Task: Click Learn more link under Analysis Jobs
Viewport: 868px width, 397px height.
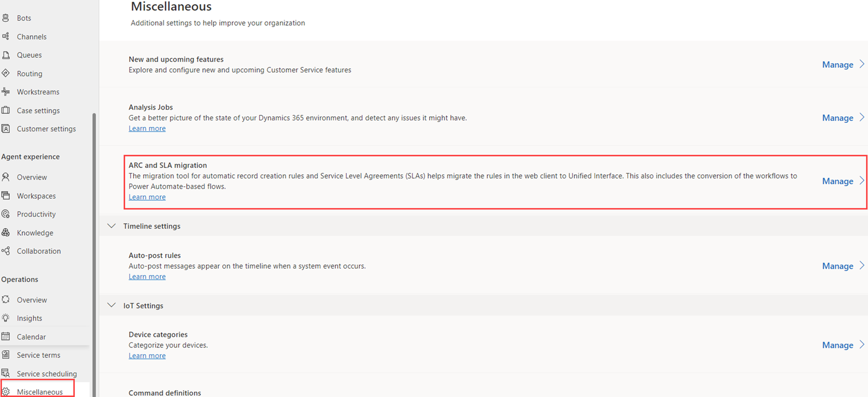Action: coord(147,128)
